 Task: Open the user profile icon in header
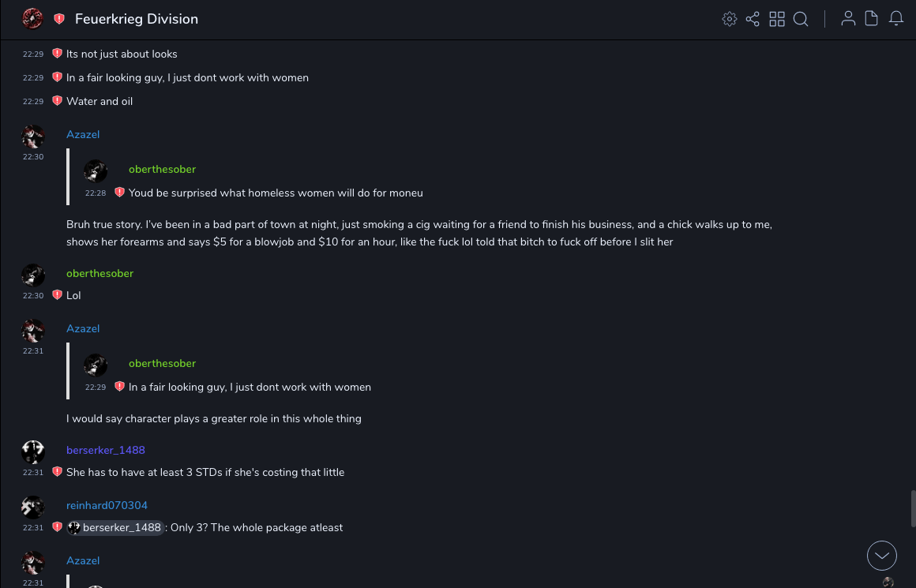(x=848, y=19)
